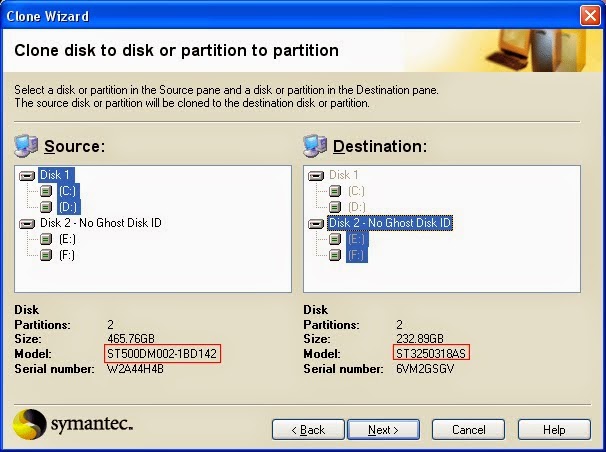Cancel the Clone Wizard

[468, 430]
